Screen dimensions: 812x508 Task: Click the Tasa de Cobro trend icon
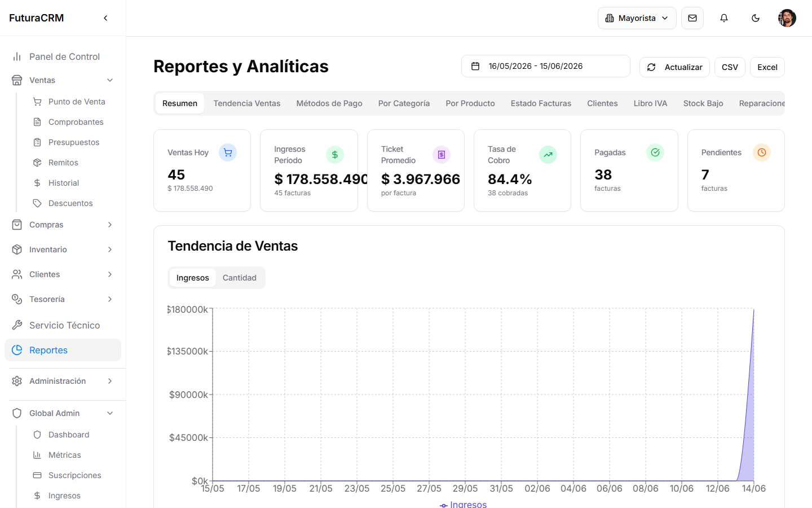548,155
